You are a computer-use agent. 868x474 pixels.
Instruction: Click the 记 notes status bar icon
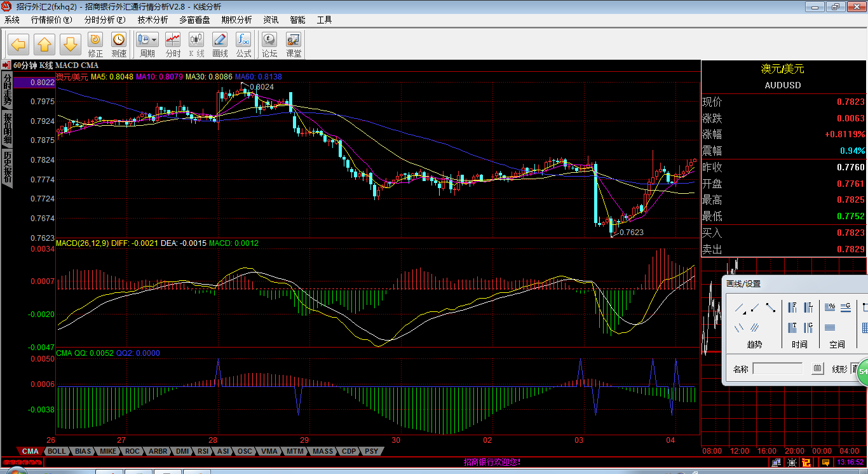(806, 462)
